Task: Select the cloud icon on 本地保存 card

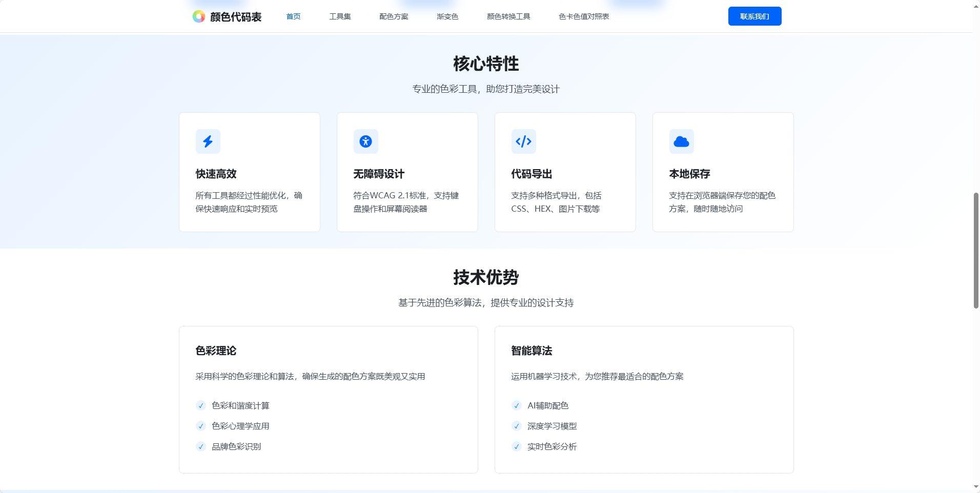Action: [x=681, y=141]
